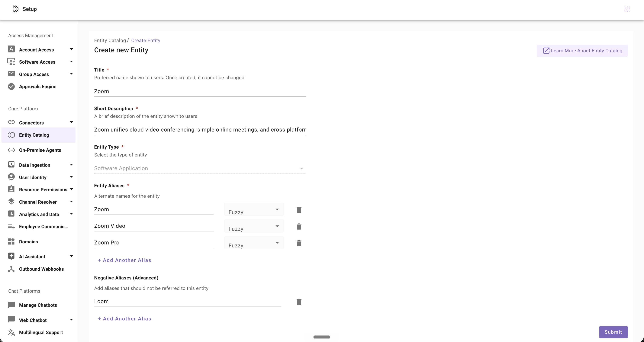Open the apps grid menu icon
The height and width of the screenshot is (342, 644).
627,9
